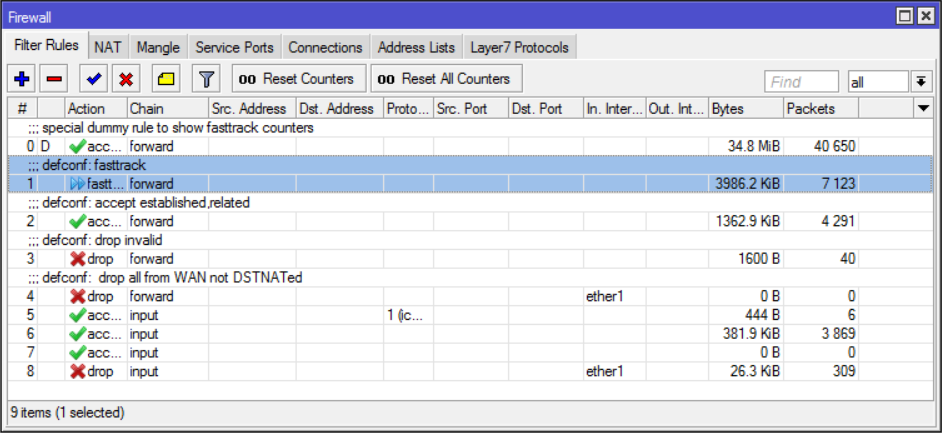Click the red X Disable icon
Screen dimensions: 942x433
(x=127, y=79)
